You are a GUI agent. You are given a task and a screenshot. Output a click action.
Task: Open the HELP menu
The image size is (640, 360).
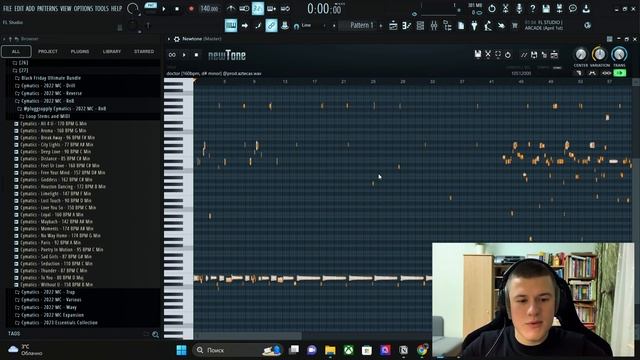(x=116, y=8)
